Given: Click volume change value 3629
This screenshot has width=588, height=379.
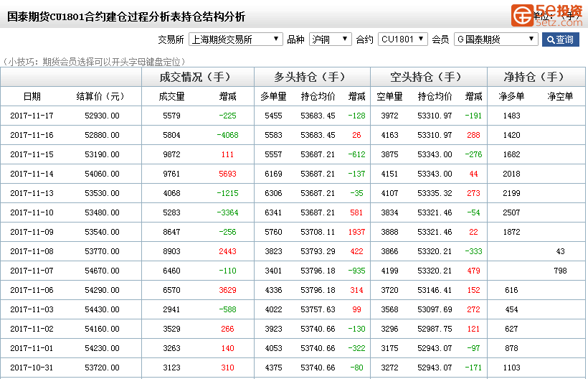Looking at the screenshot, I should (x=227, y=290).
